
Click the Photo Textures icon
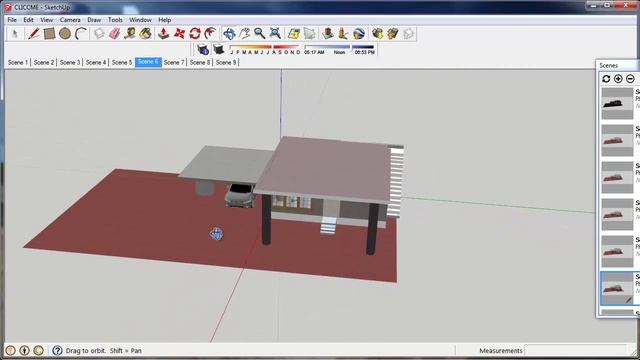click(x=343, y=34)
